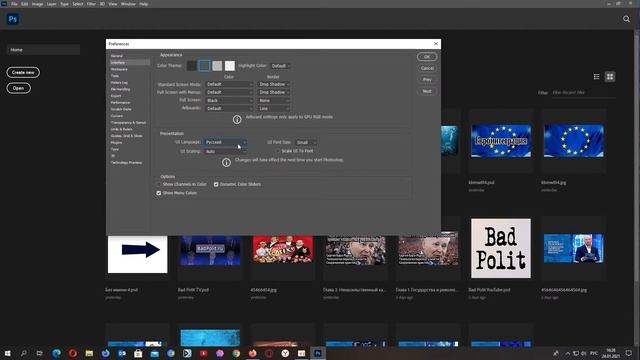
Task: Click info icon next to Artboard settings note
Action: (x=237, y=119)
